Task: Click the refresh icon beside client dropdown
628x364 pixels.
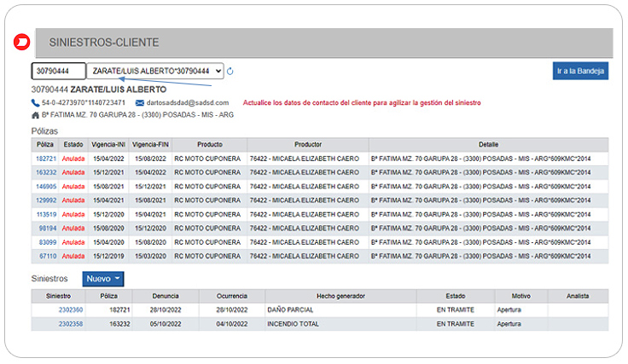Action: tap(230, 72)
